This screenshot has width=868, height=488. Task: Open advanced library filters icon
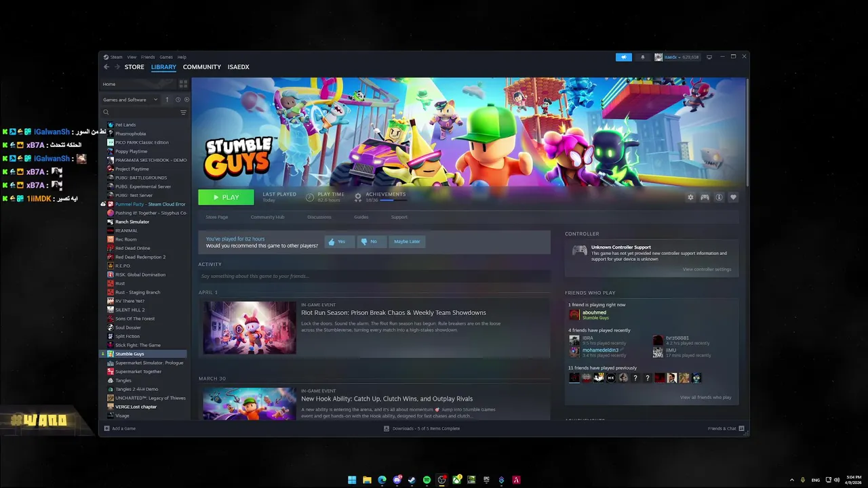click(183, 113)
